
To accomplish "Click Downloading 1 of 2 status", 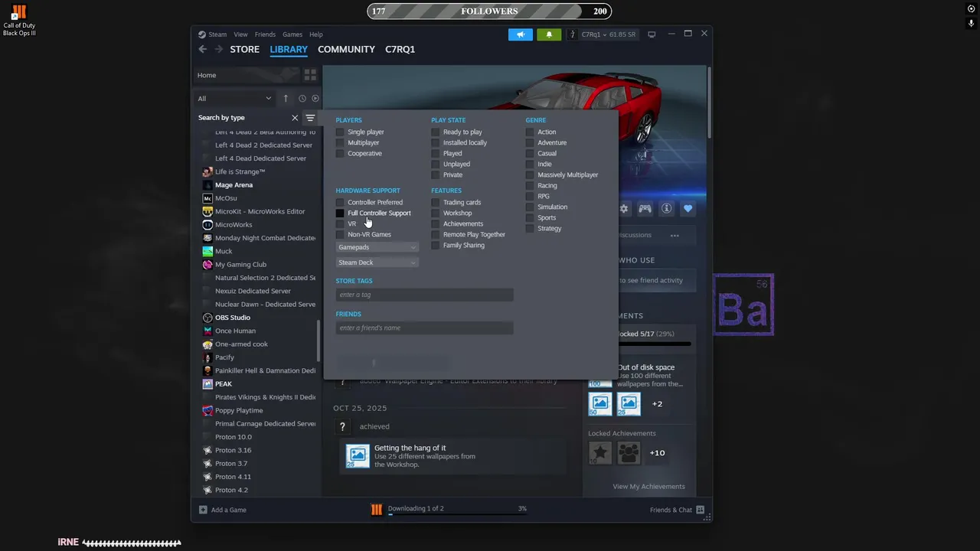I will pyautogui.click(x=416, y=508).
